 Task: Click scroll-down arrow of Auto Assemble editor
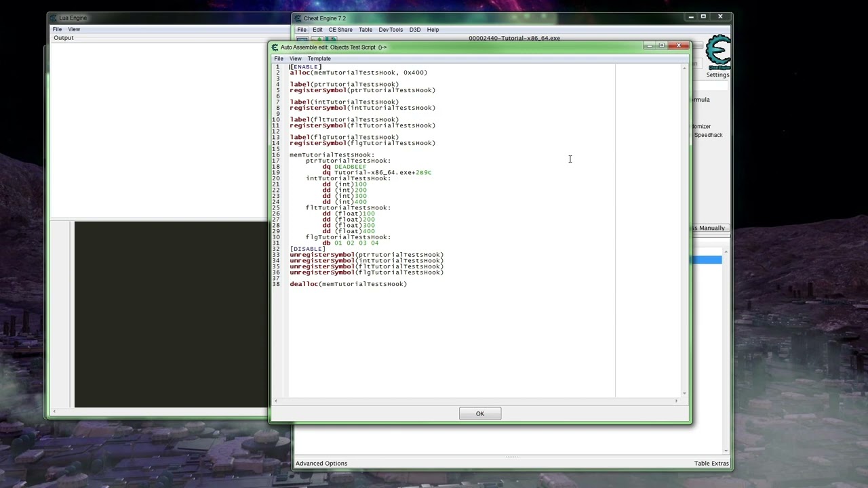[x=684, y=393]
